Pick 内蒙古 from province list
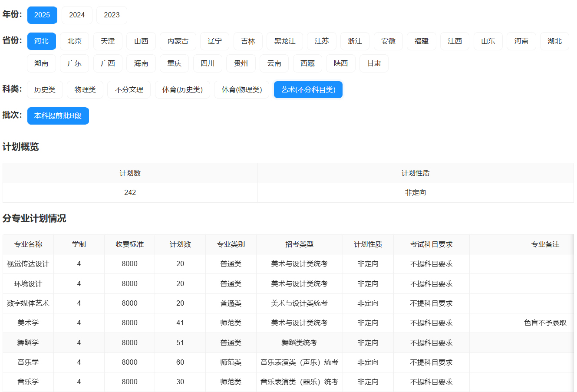577x392 pixels. 178,41
